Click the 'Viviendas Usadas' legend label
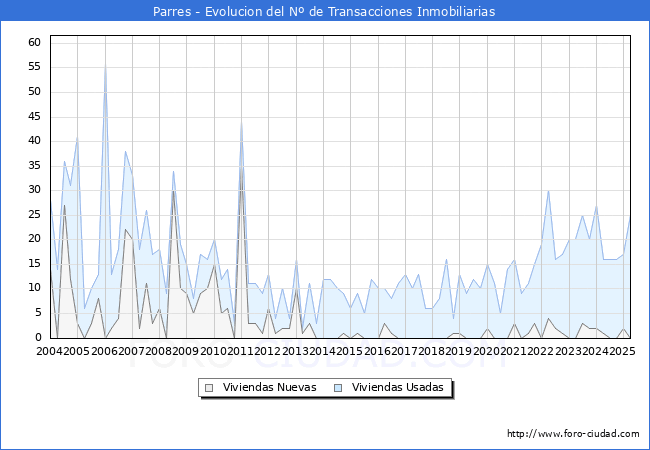This screenshot has height=450, width=650. (x=398, y=387)
